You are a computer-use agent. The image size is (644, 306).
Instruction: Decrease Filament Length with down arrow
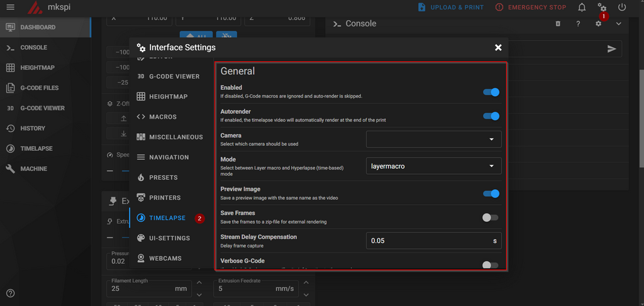click(199, 295)
